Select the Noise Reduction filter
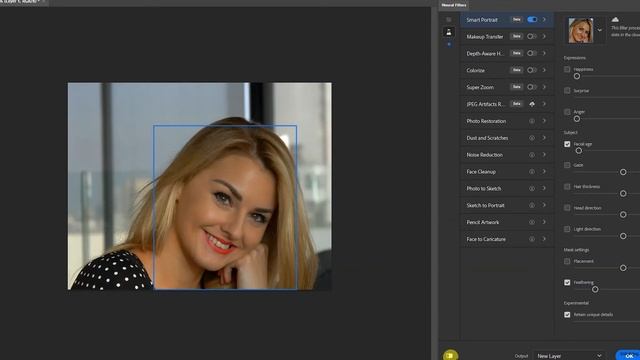Screen dimensions: 640x360 click(x=507, y=155)
